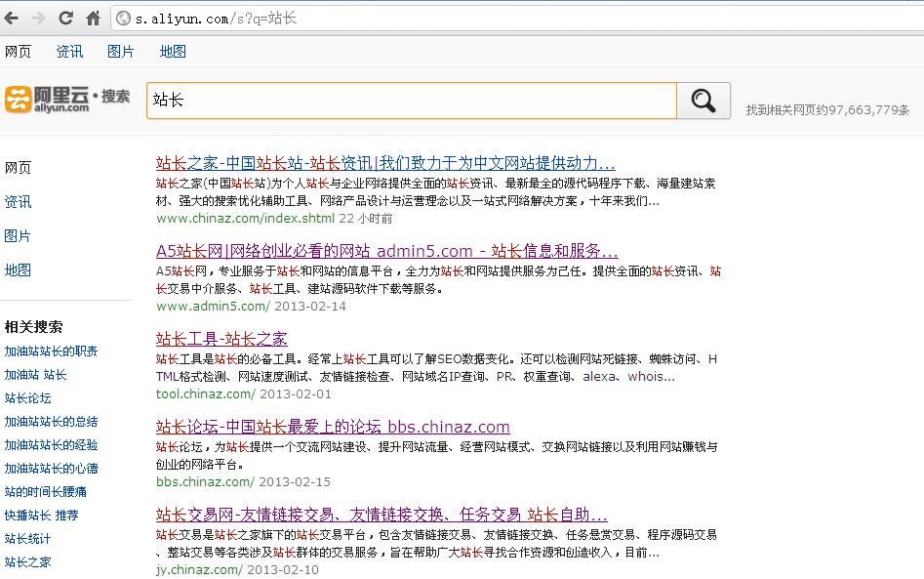Viewport: 924px width, 579px height.
Task: Select 资讯 in the left sidebar
Action: [x=18, y=202]
